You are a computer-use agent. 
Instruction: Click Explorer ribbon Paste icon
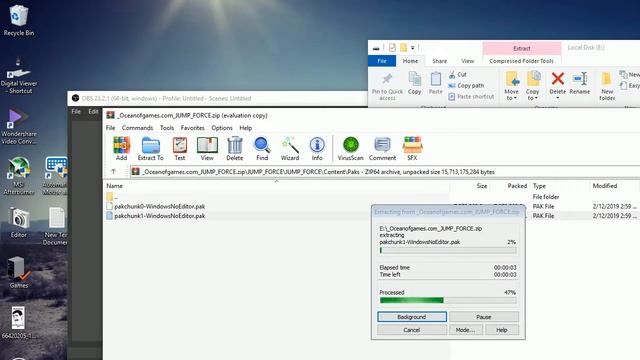tap(436, 83)
